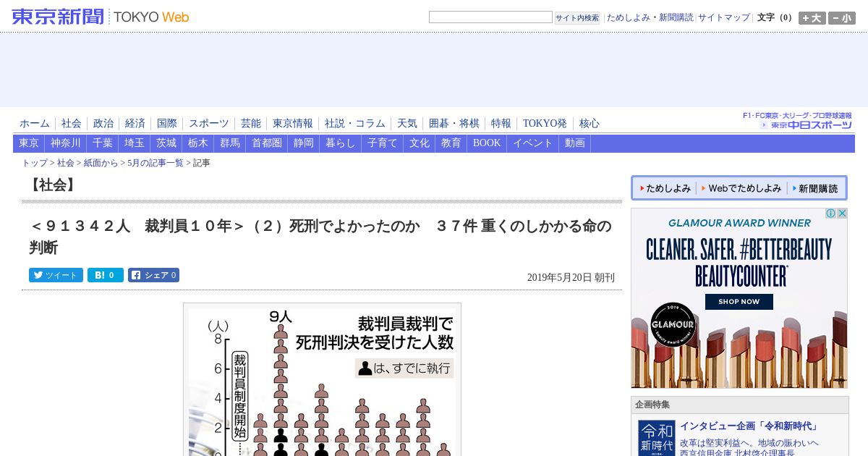Click the Facebook シェア button
Image resolution: width=868 pixels, height=456 pixels.
coord(153,275)
